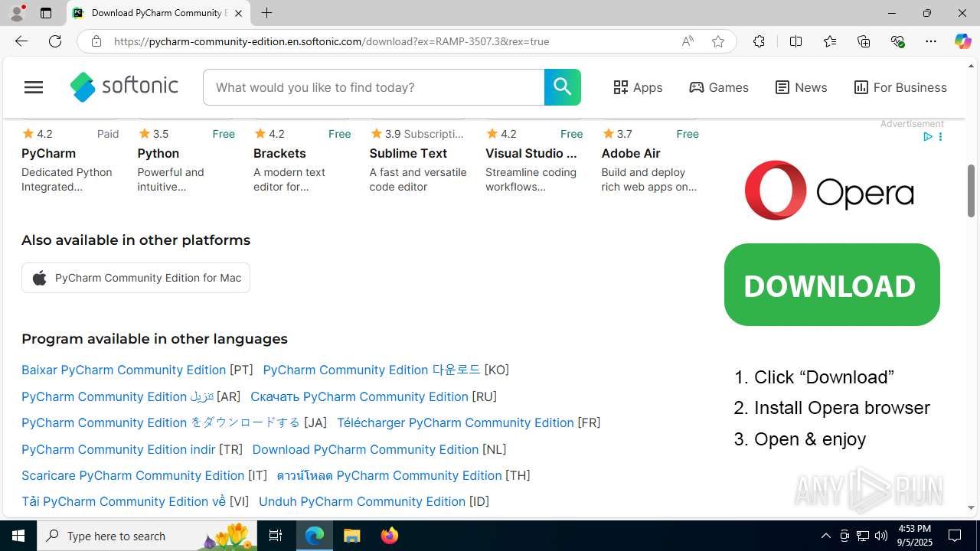Open the taskbar clock and calendar
Image resolution: width=980 pixels, height=551 pixels.
pyautogui.click(x=913, y=536)
